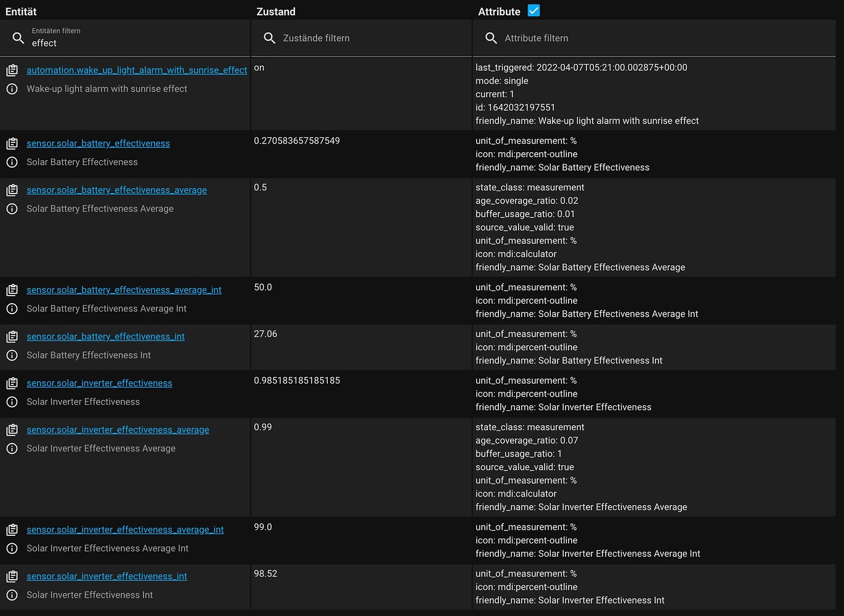Click sensor.solar_inverter_effectiveness_average_int link
Viewport: 844px width, 616px height.
[125, 530]
